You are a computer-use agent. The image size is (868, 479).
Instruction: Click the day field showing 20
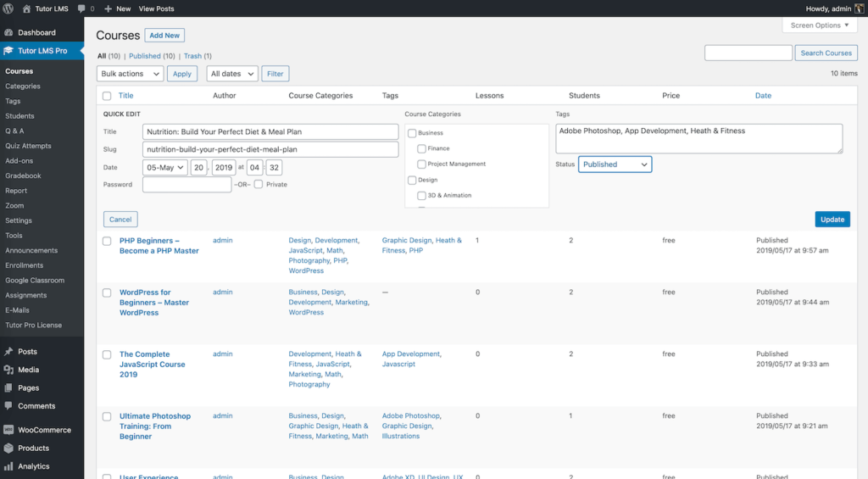[x=198, y=167]
